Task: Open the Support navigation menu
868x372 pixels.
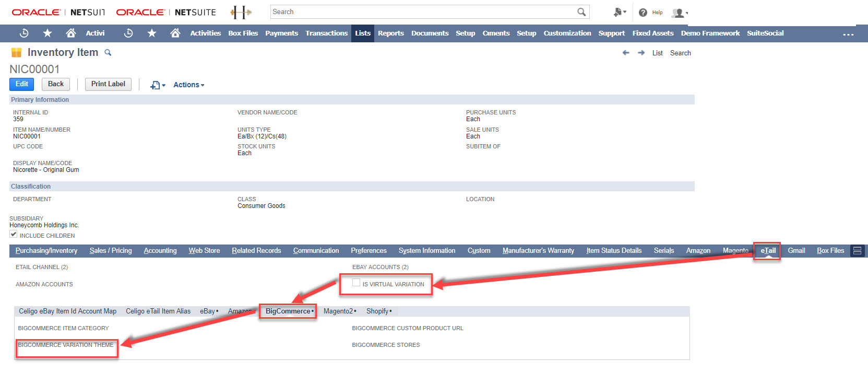Action: (x=612, y=33)
